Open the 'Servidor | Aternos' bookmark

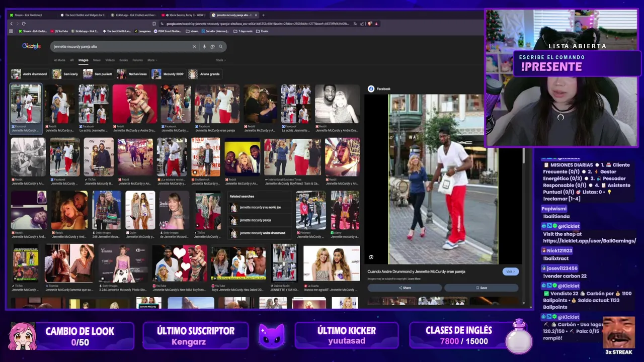pyautogui.click(x=216, y=31)
